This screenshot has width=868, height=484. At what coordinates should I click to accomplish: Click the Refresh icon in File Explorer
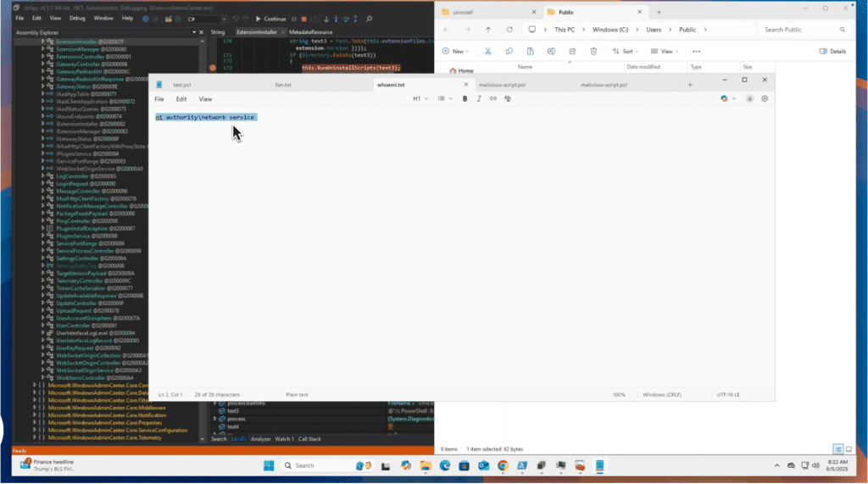coord(509,30)
